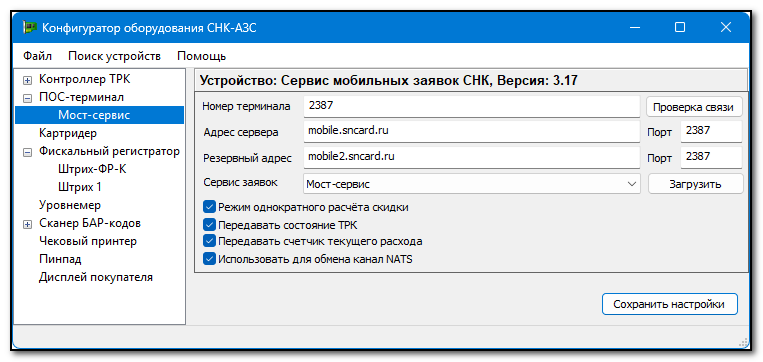
Task: Select Штрих 1 in the tree
Action: (79, 187)
